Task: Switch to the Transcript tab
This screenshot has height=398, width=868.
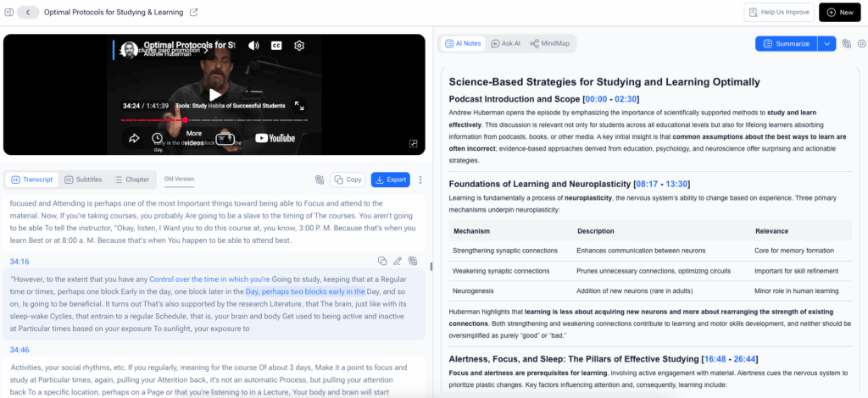Action: (x=32, y=180)
